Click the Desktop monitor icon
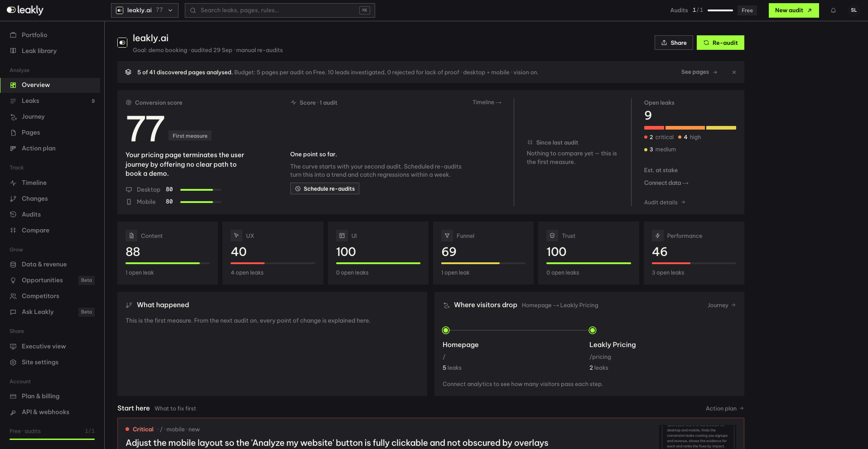868x449 pixels. click(x=129, y=190)
